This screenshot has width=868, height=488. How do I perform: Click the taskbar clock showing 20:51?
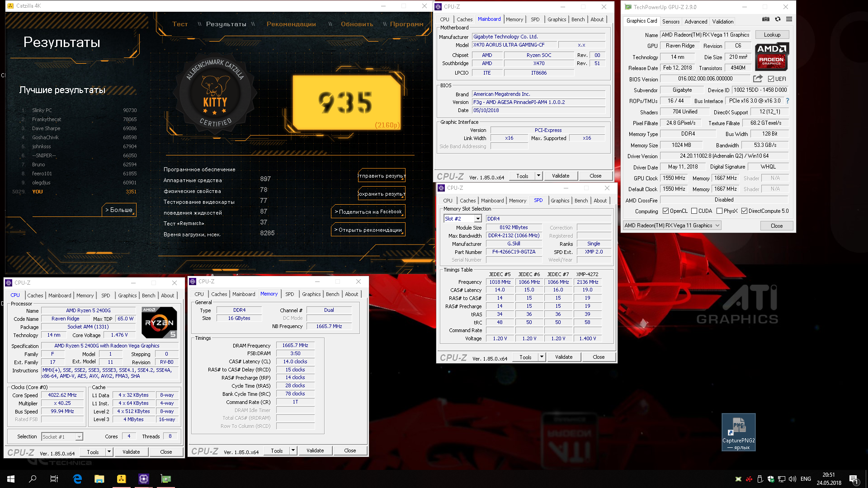pyautogui.click(x=829, y=479)
